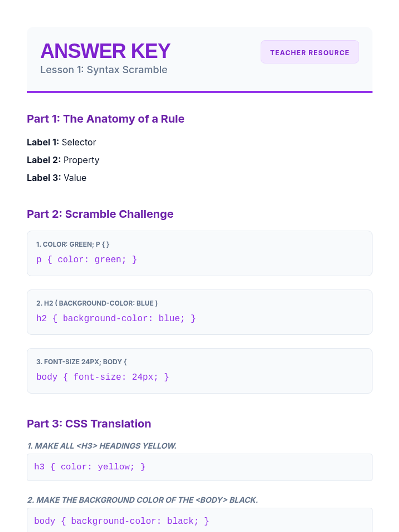Select the Label 3: Value line

click(57, 178)
